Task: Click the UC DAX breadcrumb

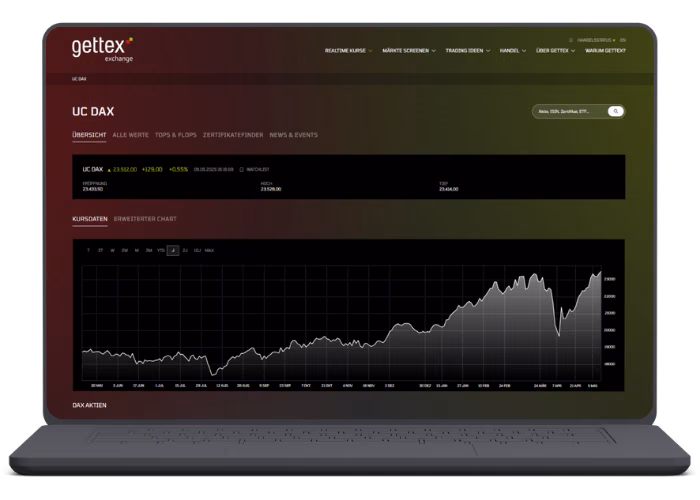Action: [x=79, y=79]
